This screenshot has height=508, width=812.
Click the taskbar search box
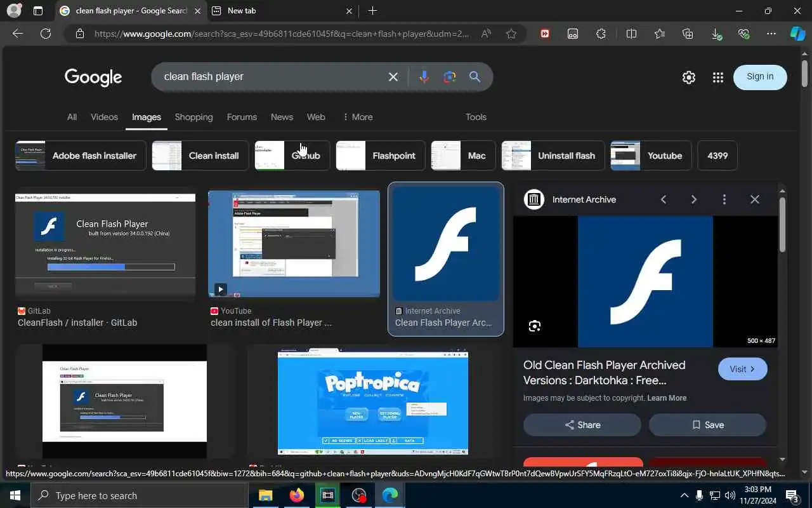click(139, 495)
